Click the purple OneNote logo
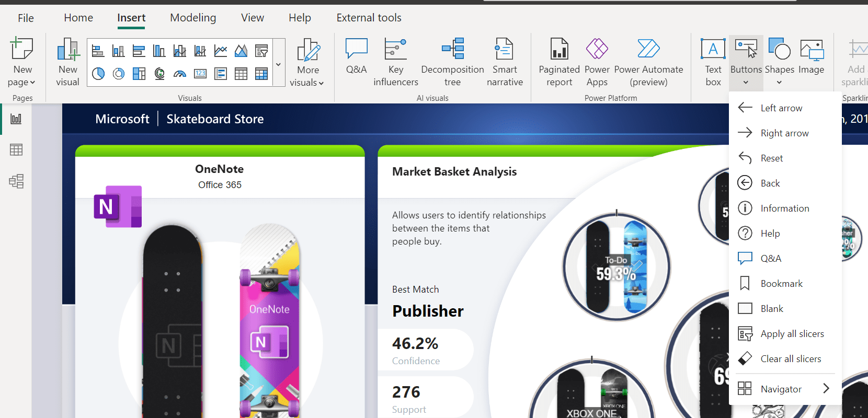Viewport: 868px width, 418px height. [118, 206]
